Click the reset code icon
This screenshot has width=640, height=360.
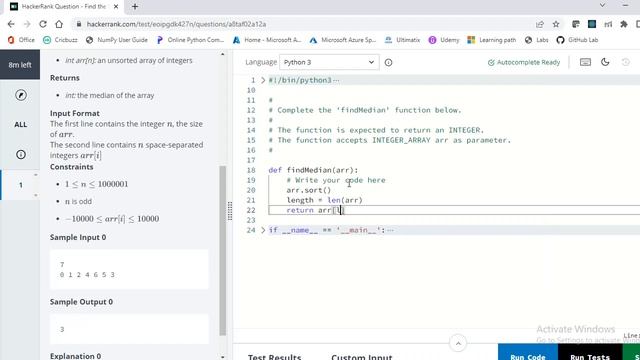tap(625, 62)
